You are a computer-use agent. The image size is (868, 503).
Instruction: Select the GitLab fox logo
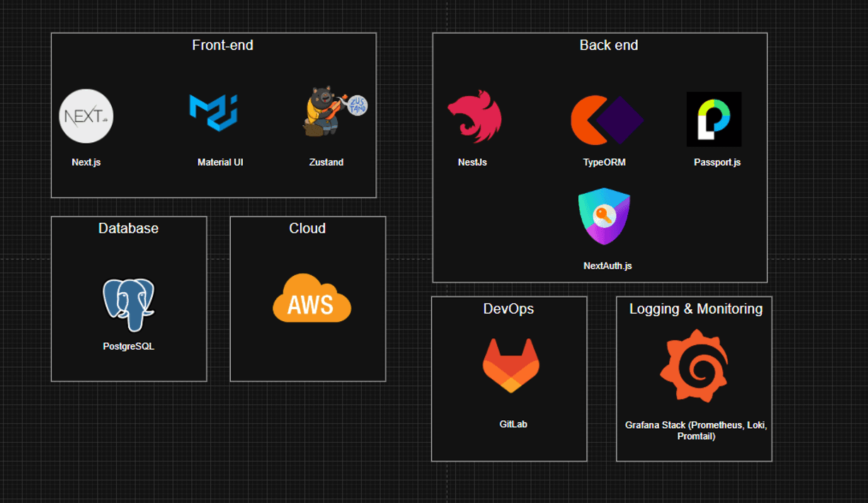510,366
